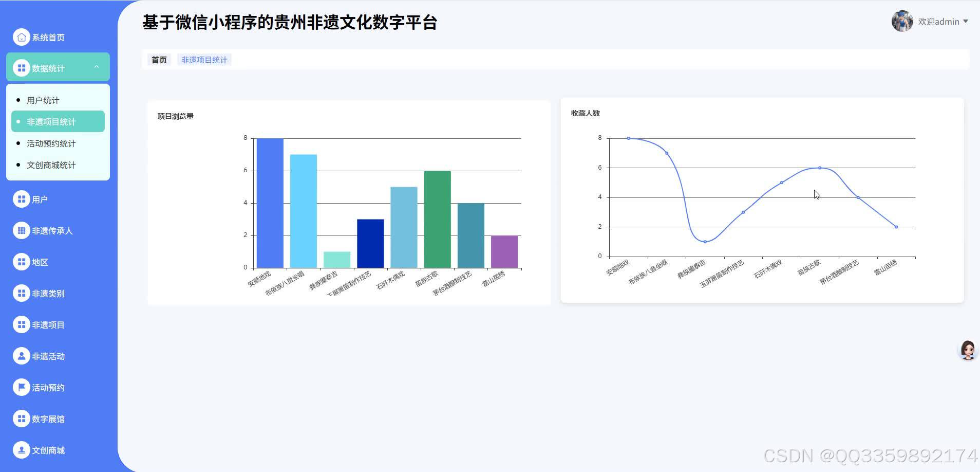Click the grid icon beside 地区
The image size is (980, 472).
tap(21, 262)
